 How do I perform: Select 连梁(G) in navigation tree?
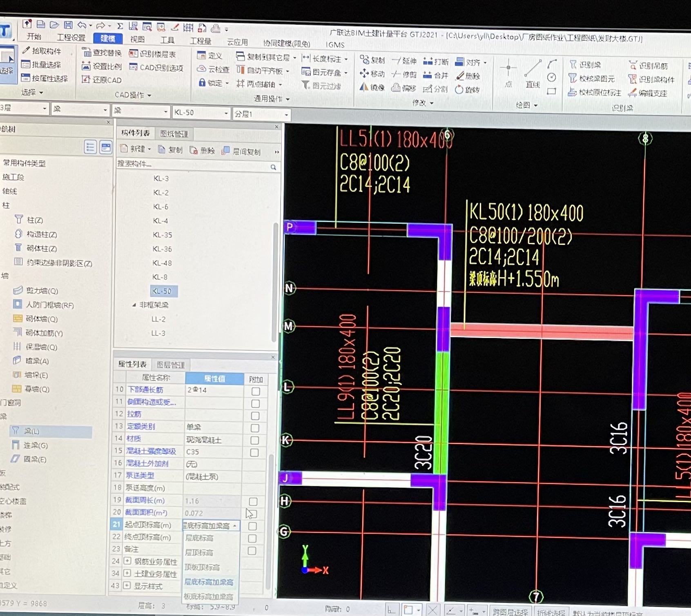[30, 445]
